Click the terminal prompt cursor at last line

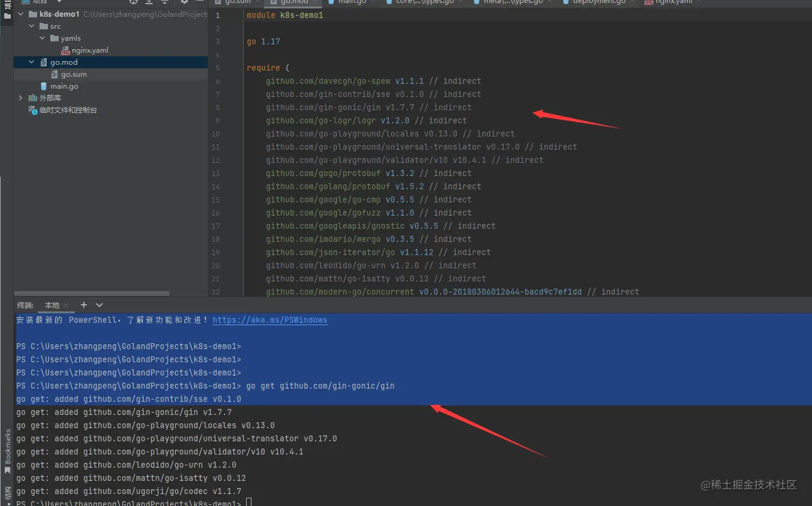coord(249,502)
